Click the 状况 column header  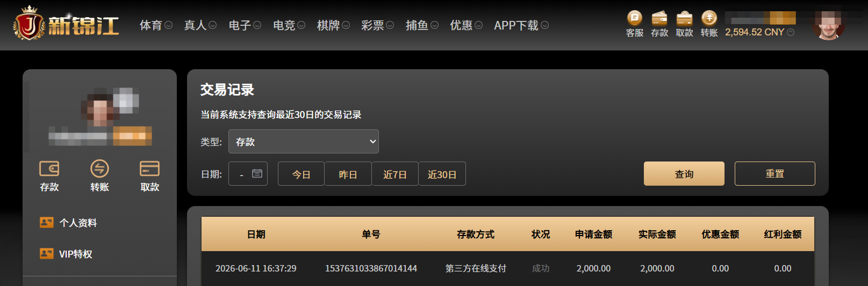(541, 234)
